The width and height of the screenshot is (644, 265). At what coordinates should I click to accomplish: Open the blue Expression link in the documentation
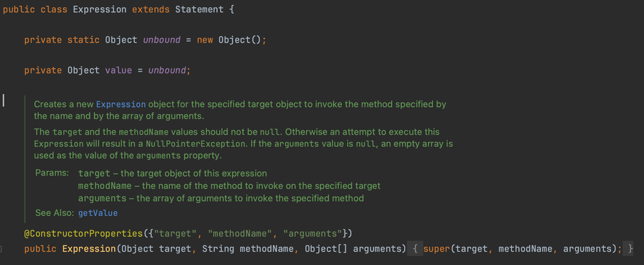click(x=121, y=104)
